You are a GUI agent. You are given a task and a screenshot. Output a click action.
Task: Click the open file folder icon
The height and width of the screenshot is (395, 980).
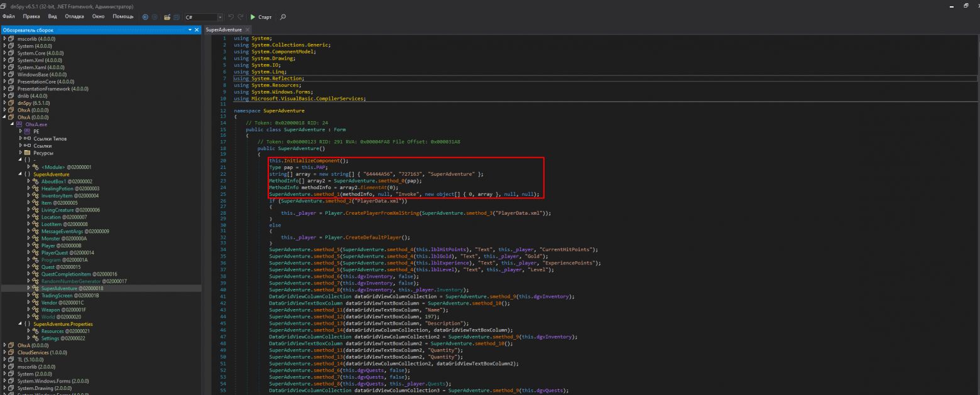pos(167,17)
